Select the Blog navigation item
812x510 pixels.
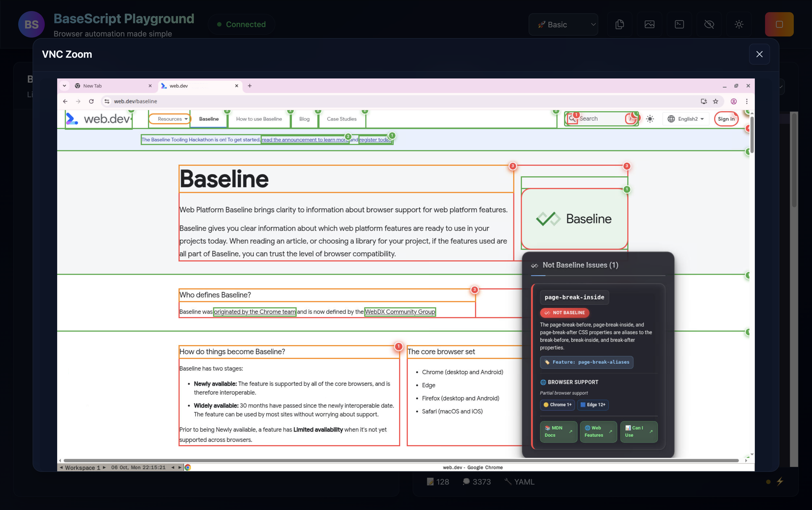304,119
